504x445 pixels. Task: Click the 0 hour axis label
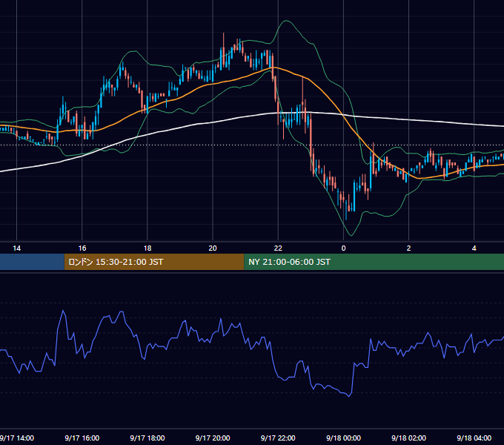[x=343, y=248]
